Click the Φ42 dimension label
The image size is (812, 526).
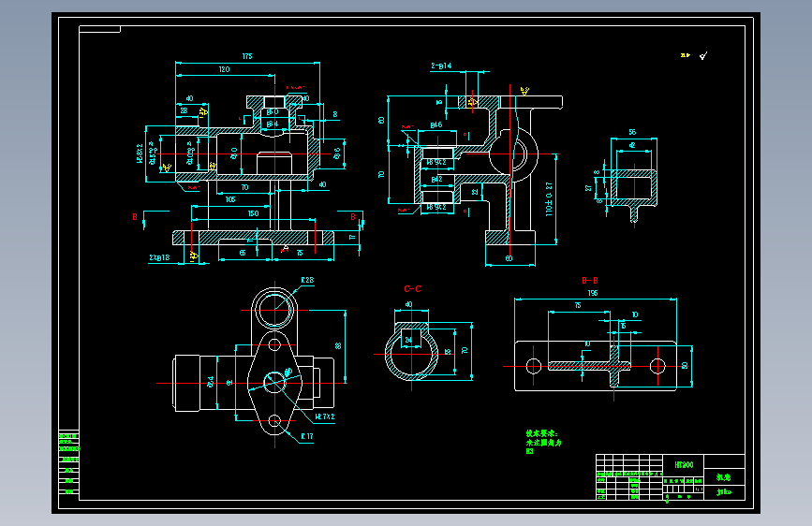pos(436,180)
